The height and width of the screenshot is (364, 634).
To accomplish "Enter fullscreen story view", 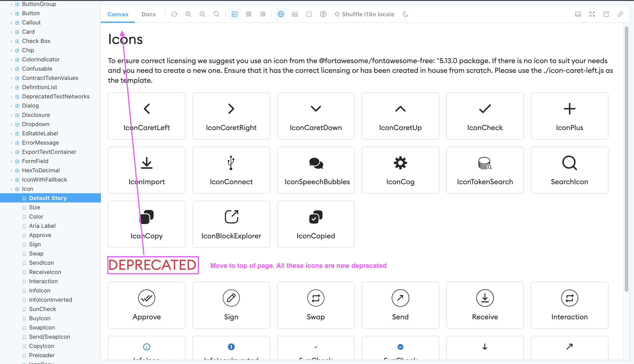I will tap(592, 14).
